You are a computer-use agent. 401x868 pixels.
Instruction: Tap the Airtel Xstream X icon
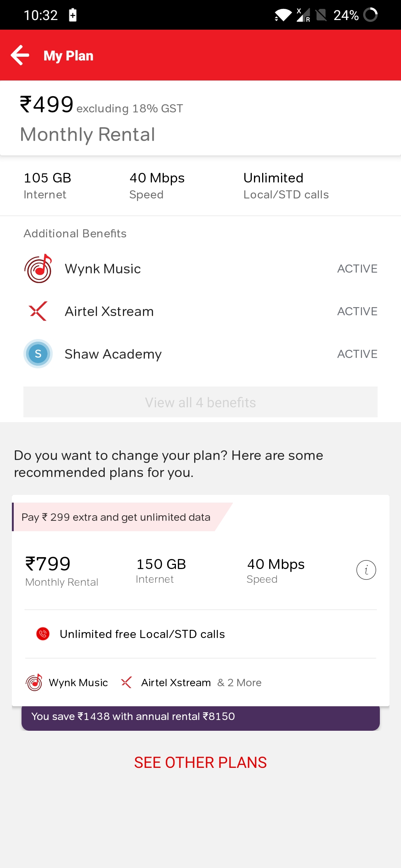38,311
